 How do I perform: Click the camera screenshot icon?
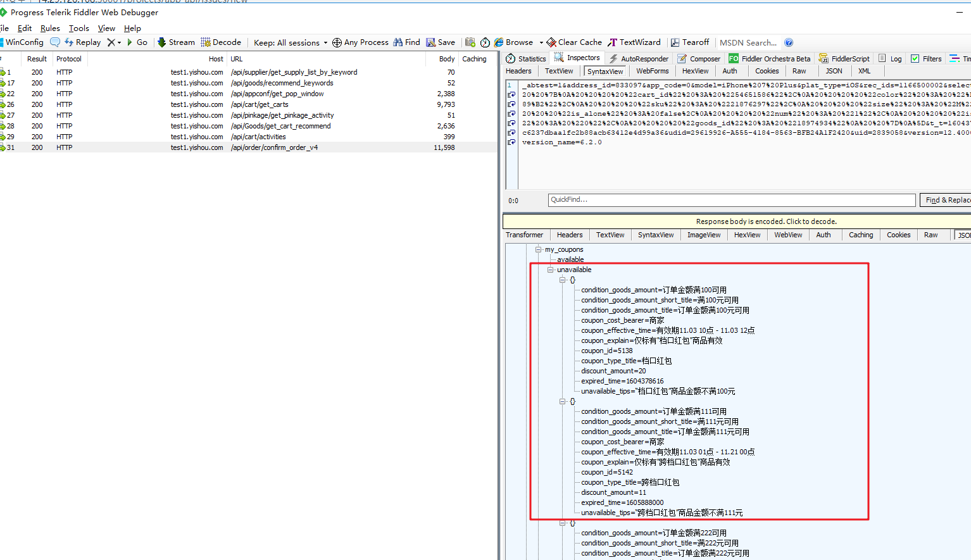click(470, 42)
